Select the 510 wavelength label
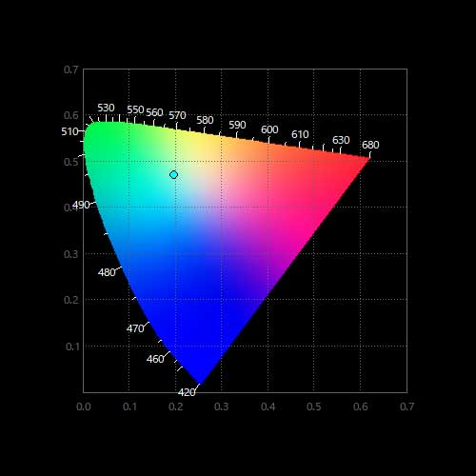Viewport: 476px width, 476px height. coord(69,131)
